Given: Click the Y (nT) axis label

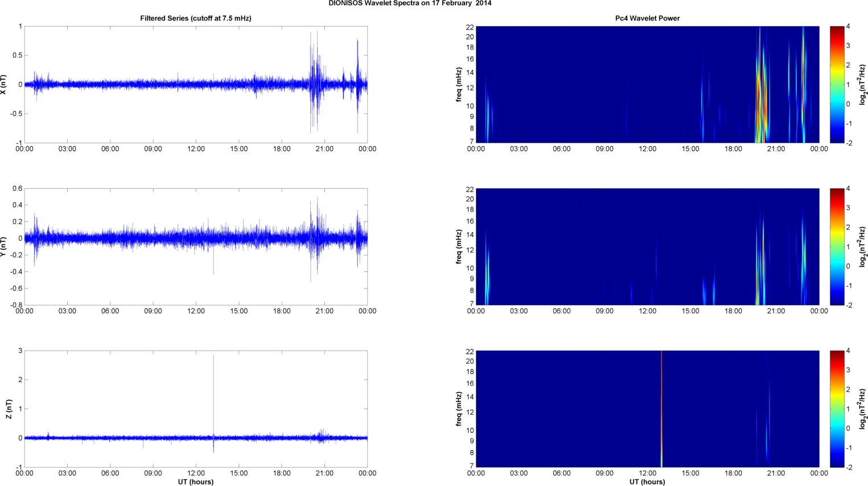Looking at the screenshot, I should click(x=4, y=246).
